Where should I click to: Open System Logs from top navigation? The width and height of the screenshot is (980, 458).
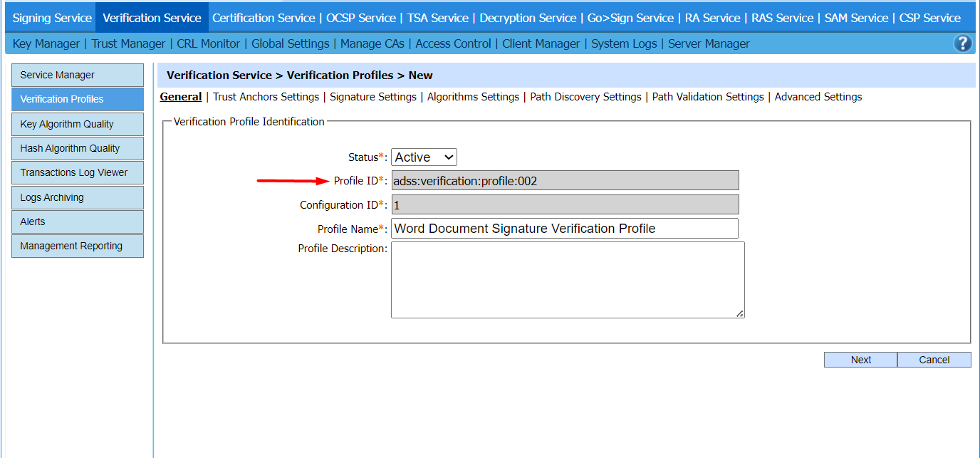pyautogui.click(x=624, y=43)
